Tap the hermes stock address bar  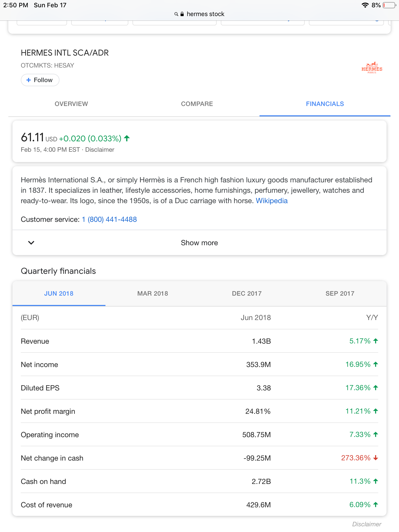[205, 14]
